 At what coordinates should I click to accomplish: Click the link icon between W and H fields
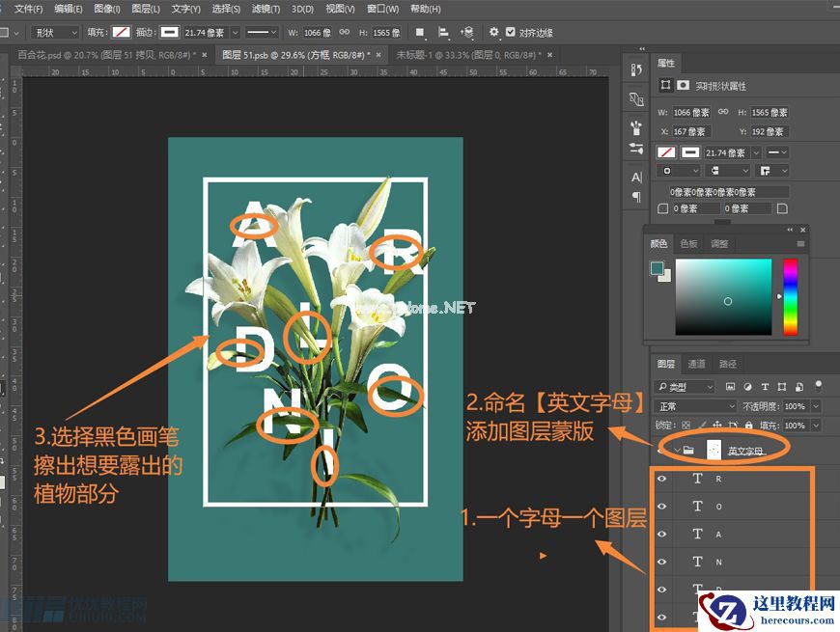[723, 111]
